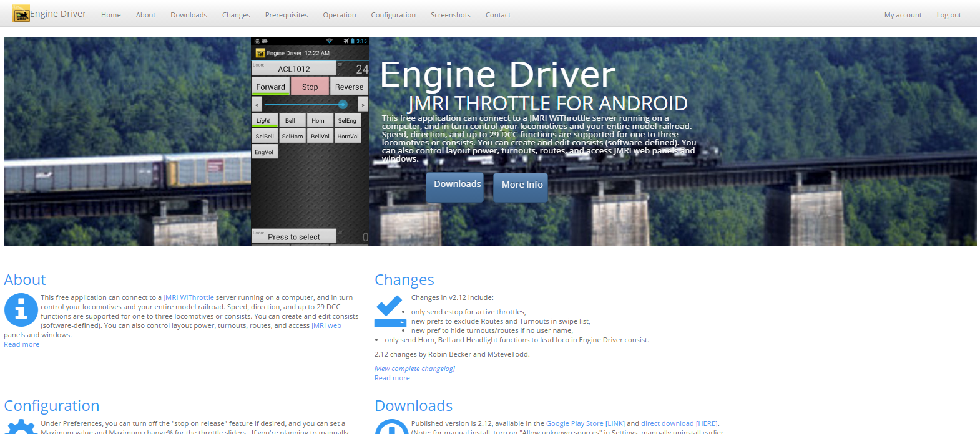Image resolution: width=980 pixels, height=434 pixels.
Task: Open the About menu item
Action: point(146,15)
